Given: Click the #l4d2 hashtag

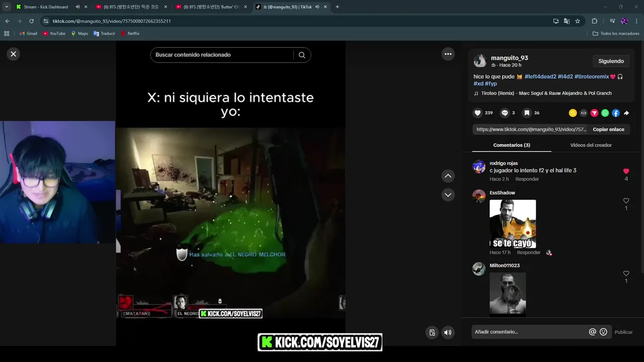Looking at the screenshot, I should coord(566,76).
